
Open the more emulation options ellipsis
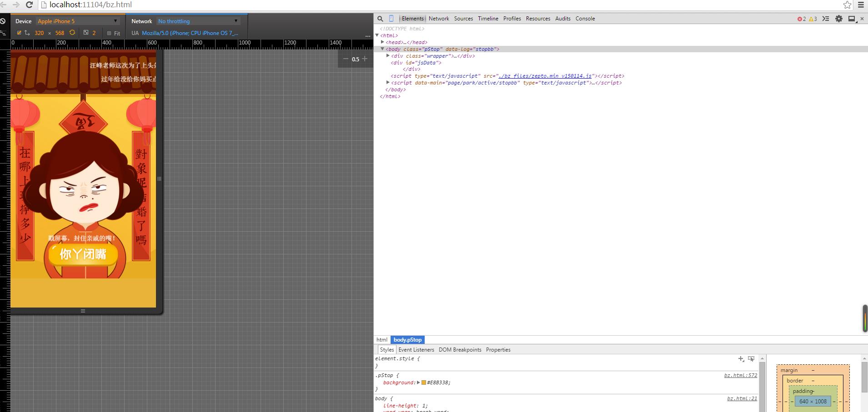[368, 35]
